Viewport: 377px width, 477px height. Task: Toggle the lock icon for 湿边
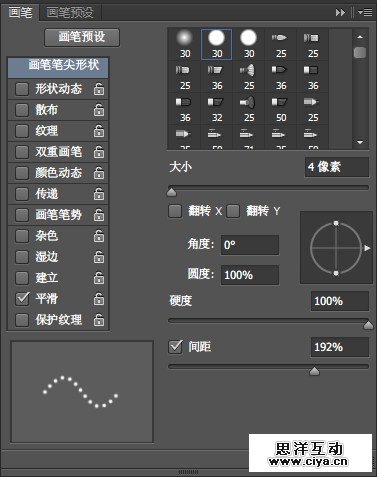point(99,257)
